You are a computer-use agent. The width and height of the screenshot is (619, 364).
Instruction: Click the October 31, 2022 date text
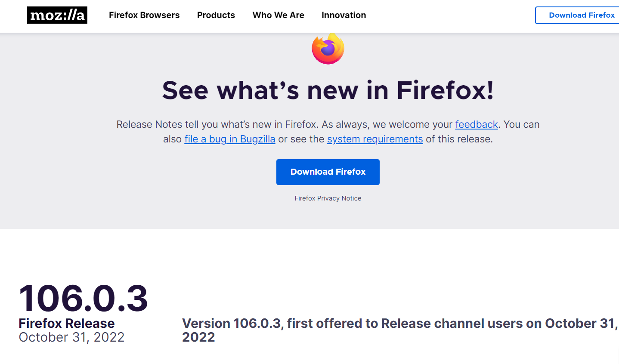(71, 337)
